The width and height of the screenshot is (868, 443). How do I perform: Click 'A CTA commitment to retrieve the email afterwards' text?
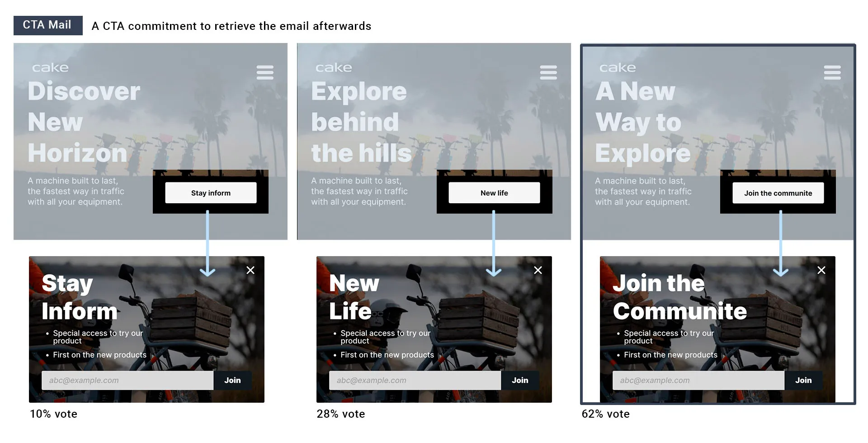point(231,26)
